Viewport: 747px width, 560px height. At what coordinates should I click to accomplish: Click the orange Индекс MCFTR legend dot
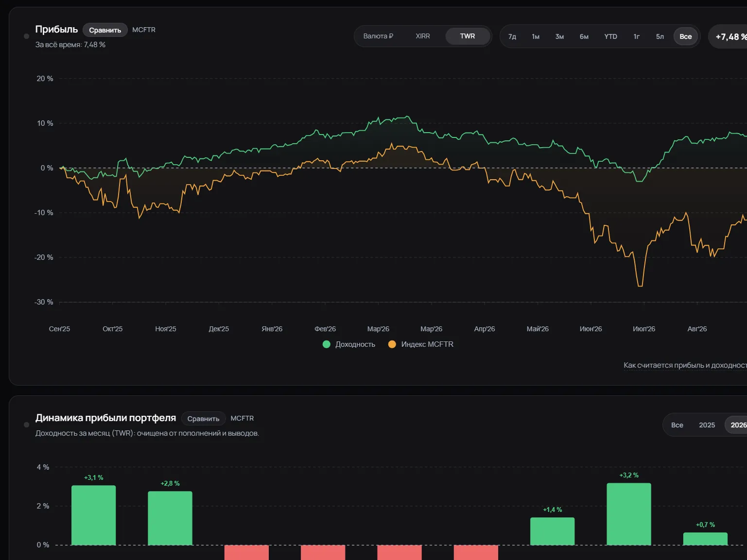(x=392, y=344)
